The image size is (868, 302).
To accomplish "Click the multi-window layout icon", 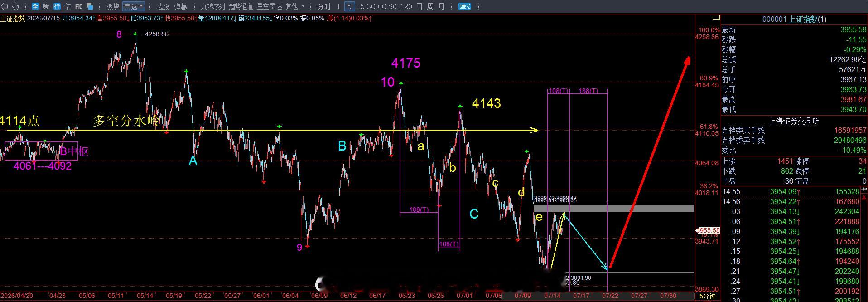I will (90, 6).
